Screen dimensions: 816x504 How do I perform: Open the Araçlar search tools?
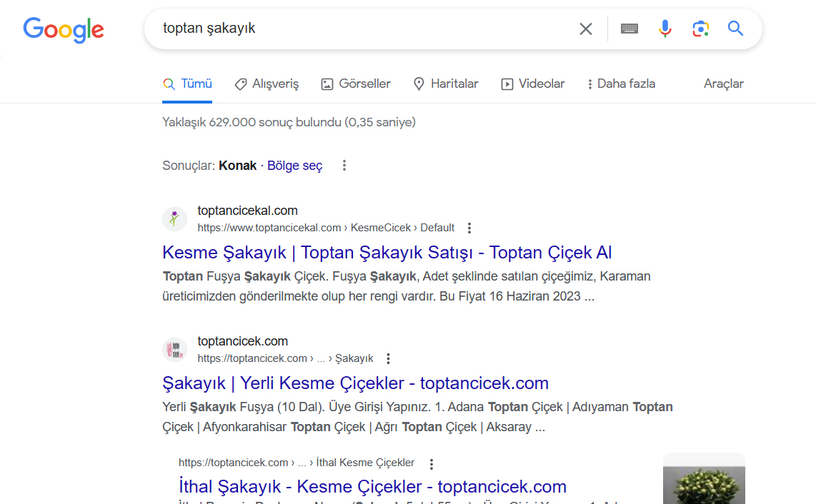723,84
